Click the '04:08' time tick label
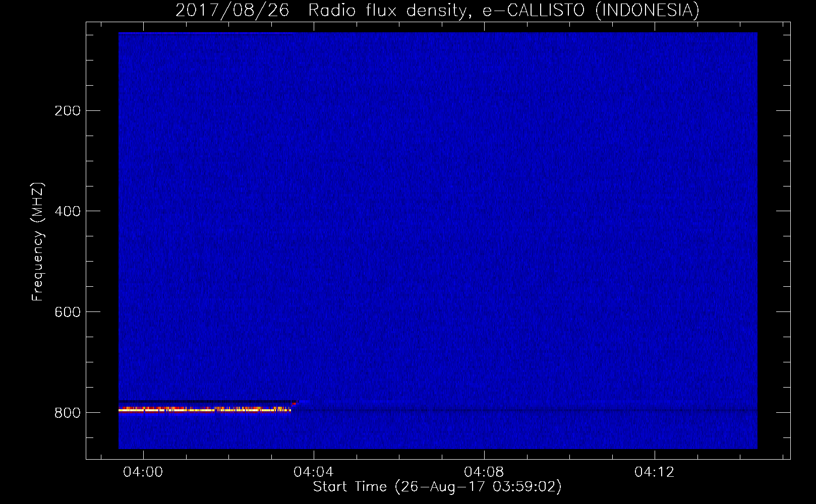The height and width of the screenshot is (504, 816). pos(484,472)
